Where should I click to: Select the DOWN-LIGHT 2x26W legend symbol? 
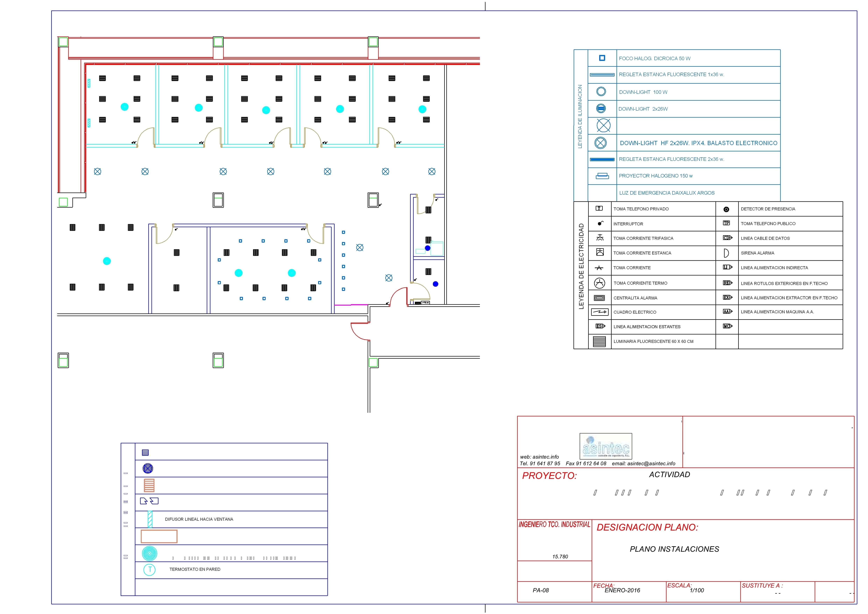coord(601,109)
